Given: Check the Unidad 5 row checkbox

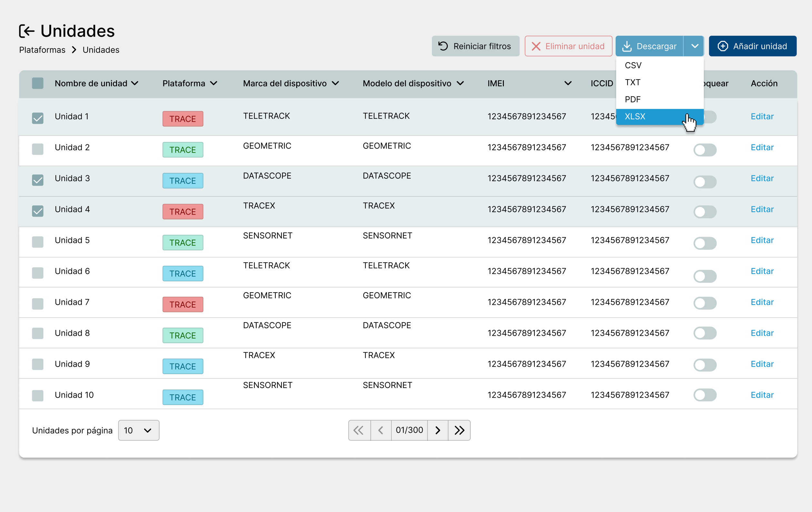Looking at the screenshot, I should pyautogui.click(x=37, y=242).
